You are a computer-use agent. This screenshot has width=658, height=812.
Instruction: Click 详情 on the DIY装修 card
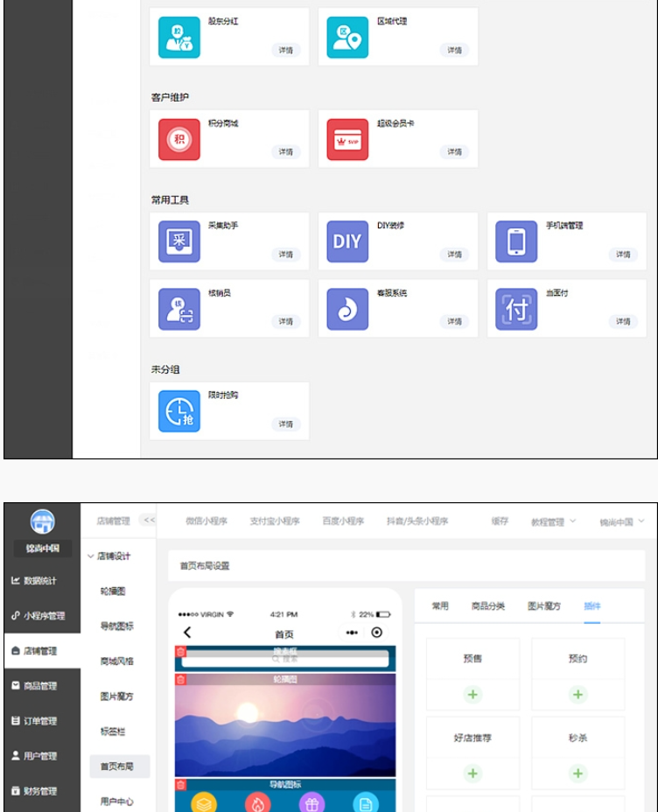pyautogui.click(x=454, y=255)
